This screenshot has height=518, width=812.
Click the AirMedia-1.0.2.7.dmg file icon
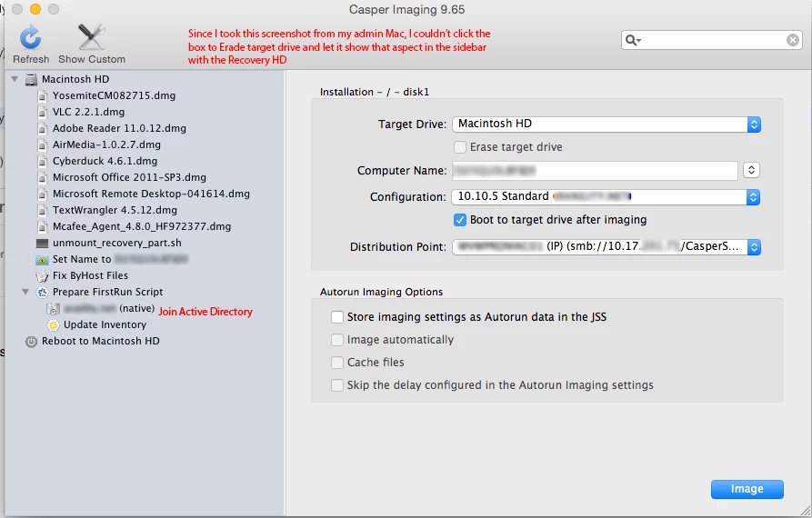43,144
